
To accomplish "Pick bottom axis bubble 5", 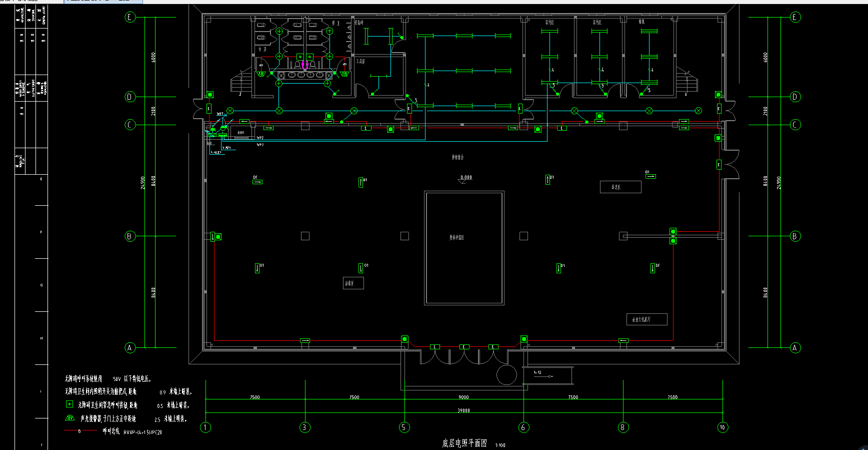I will (404, 427).
